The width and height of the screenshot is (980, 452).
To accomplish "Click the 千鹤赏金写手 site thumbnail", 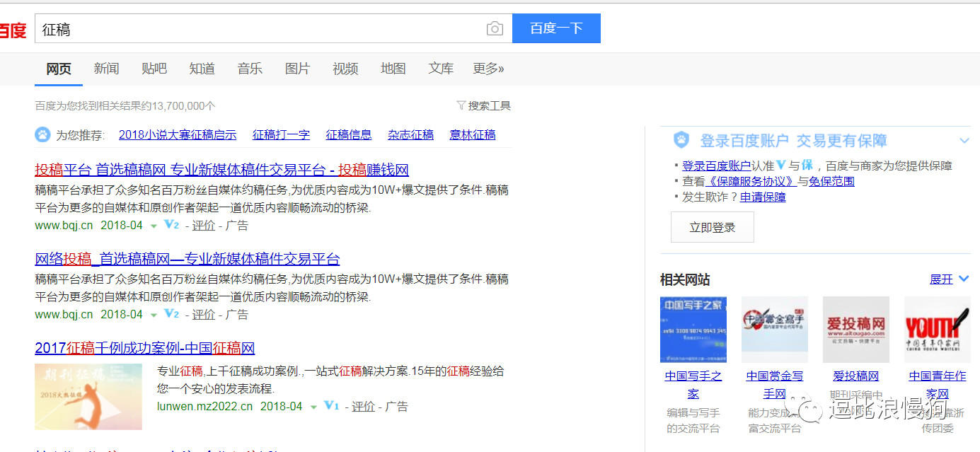I will click(x=775, y=330).
